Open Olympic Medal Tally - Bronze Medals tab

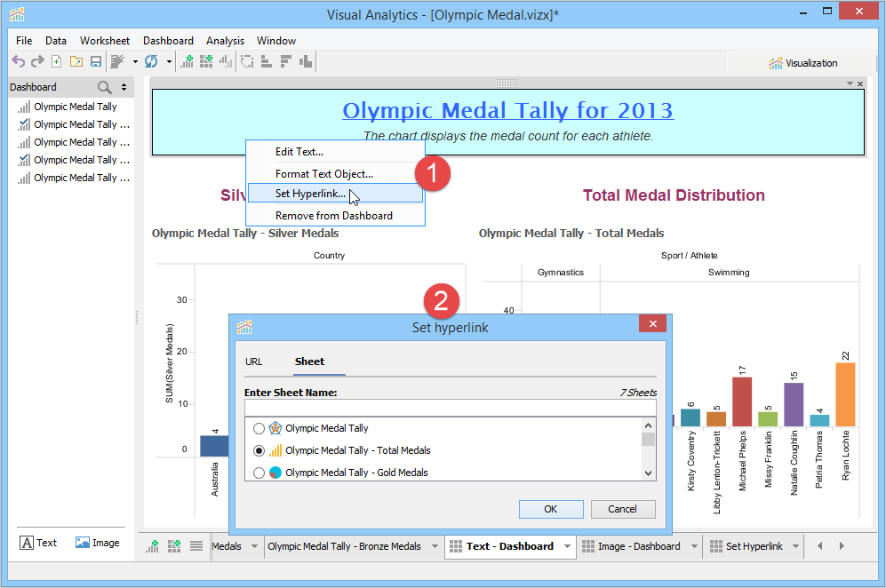tap(344, 546)
